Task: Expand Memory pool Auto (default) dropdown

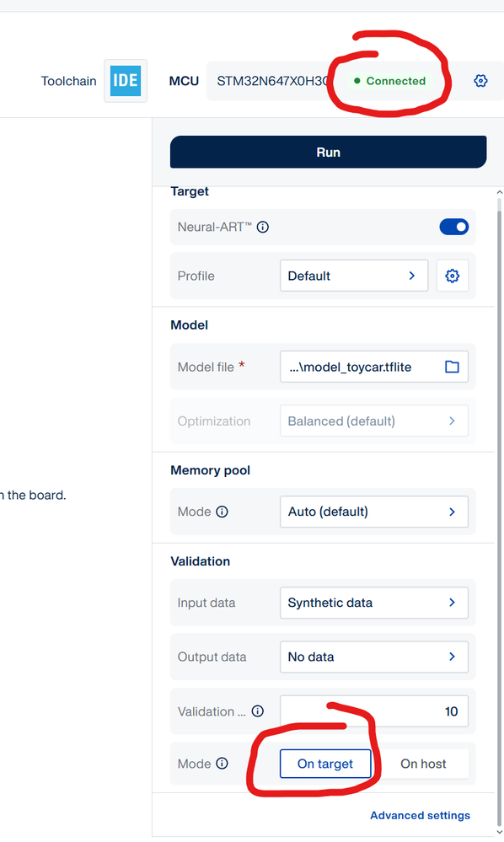Action: (373, 512)
